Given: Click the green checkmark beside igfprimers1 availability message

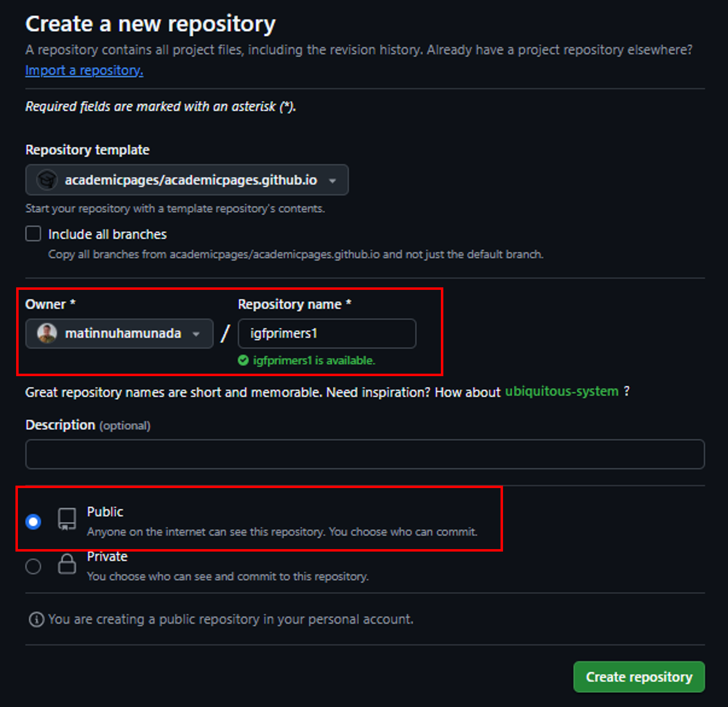Looking at the screenshot, I should (244, 360).
